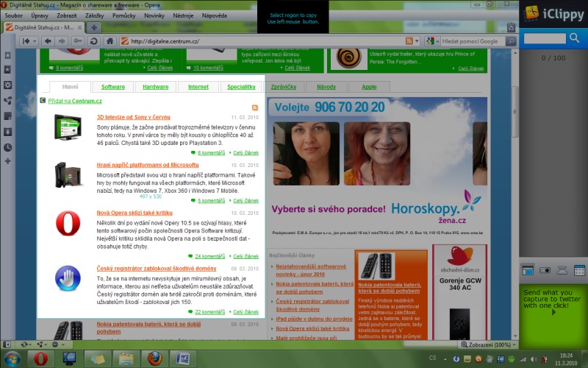Open the Downloads panel arrow icon
588x368 pixels.
(7, 132)
